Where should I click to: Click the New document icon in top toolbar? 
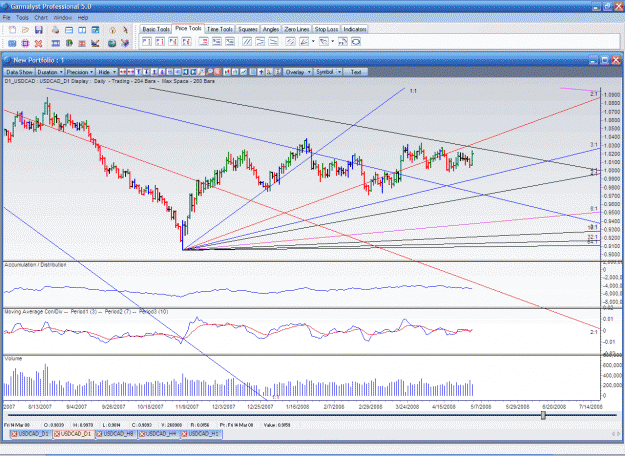(x=13, y=30)
